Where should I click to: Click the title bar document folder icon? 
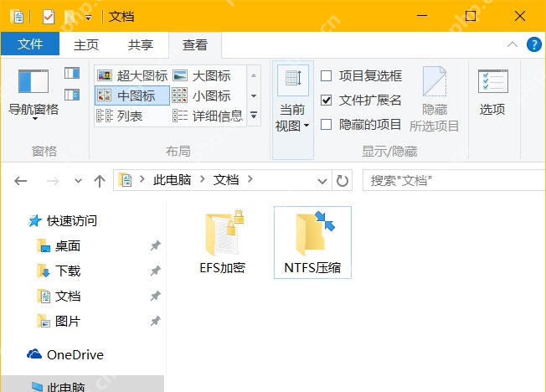[x=17, y=17]
